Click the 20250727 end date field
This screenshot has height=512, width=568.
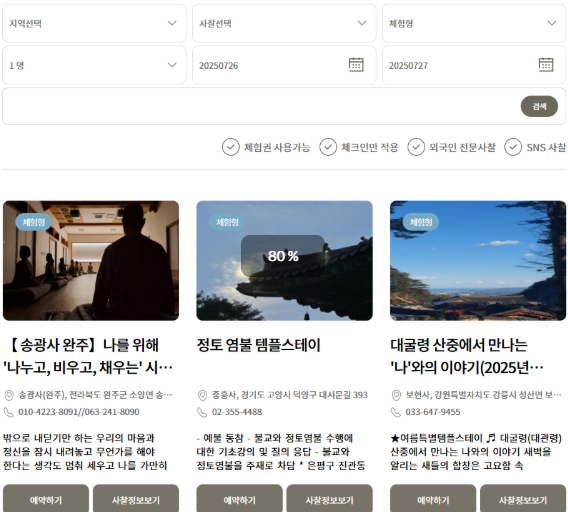coord(474,65)
